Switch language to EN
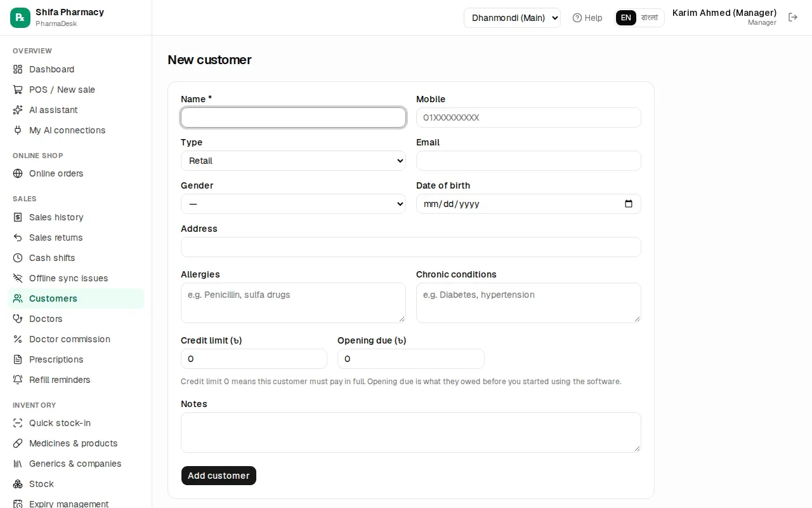 tap(626, 18)
